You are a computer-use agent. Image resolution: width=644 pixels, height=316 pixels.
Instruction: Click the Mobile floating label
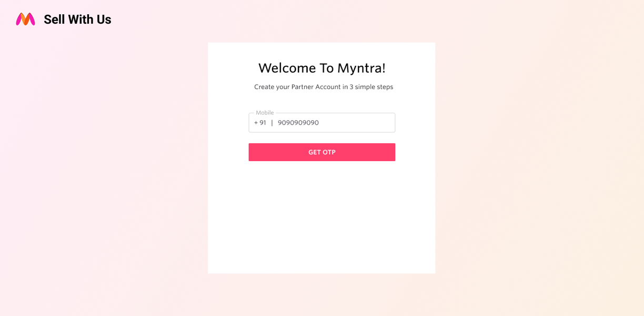[x=265, y=113]
